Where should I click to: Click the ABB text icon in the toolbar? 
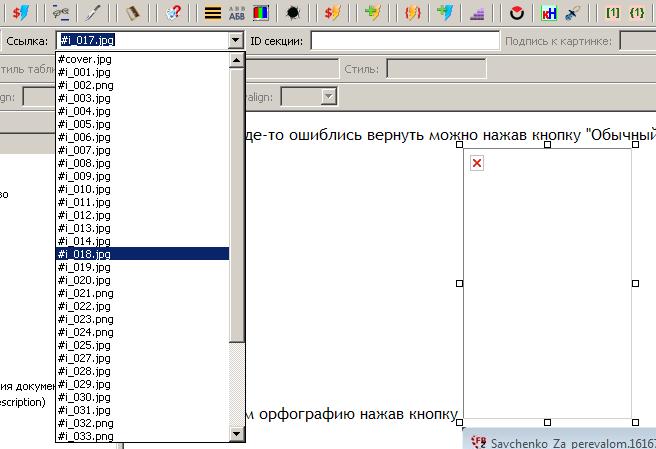[237, 13]
